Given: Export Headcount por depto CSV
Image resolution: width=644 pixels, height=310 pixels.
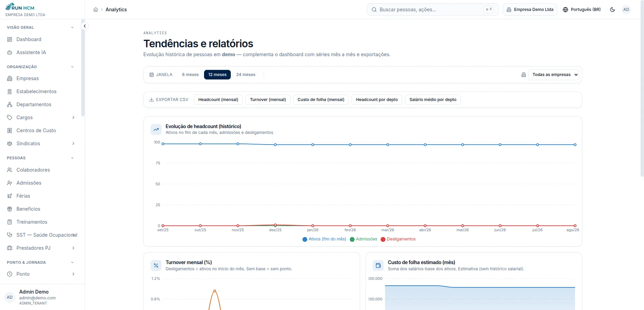Looking at the screenshot, I should 377,100.
